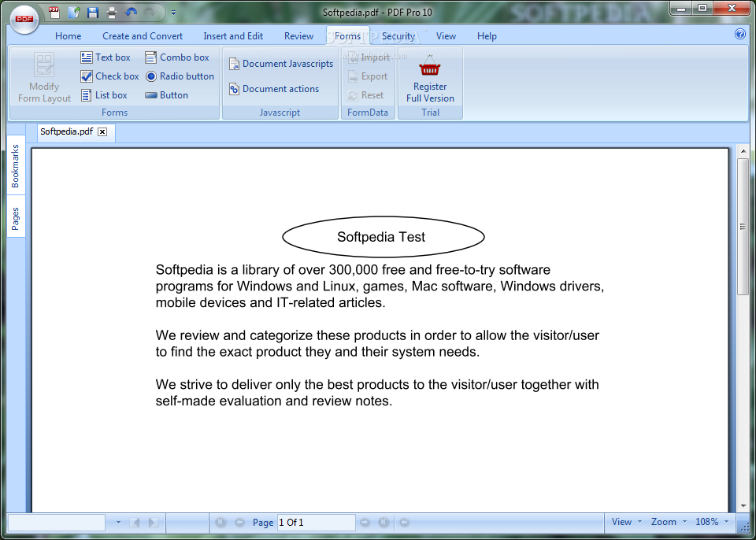
Task: Click the Open file icon with green arrow
Action: pyautogui.click(x=74, y=12)
